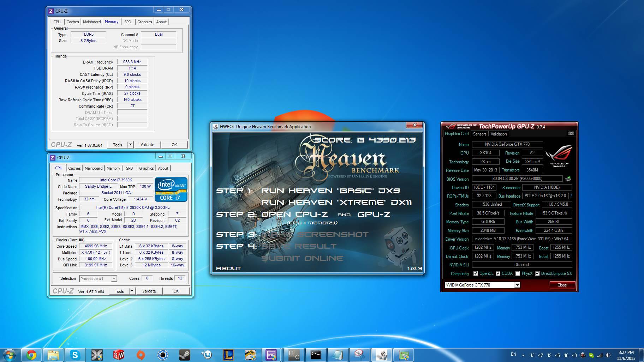Click OK in lower CPU-Z window
The height and width of the screenshot is (362, 644).
click(x=176, y=291)
